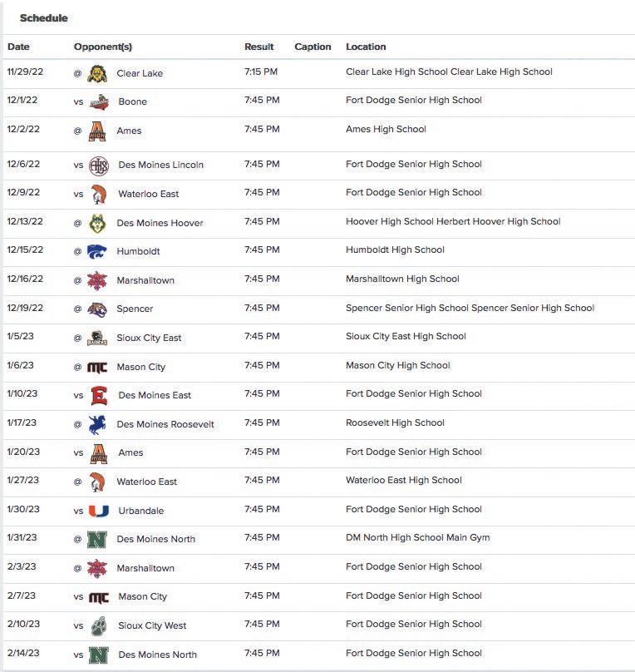The image size is (635, 672).
Task: Click the Sioux City East team logo
Action: point(97,338)
